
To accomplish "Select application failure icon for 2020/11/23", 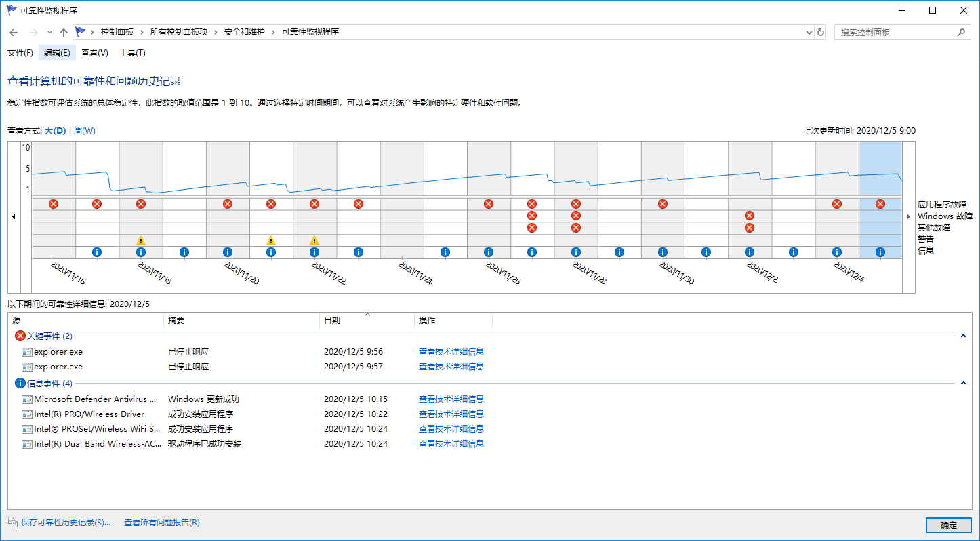I will pos(359,204).
